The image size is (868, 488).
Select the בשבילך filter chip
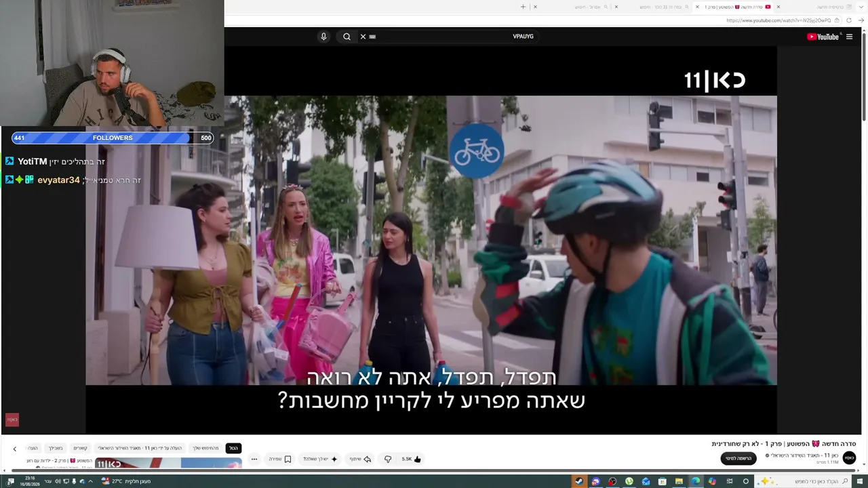(56, 448)
